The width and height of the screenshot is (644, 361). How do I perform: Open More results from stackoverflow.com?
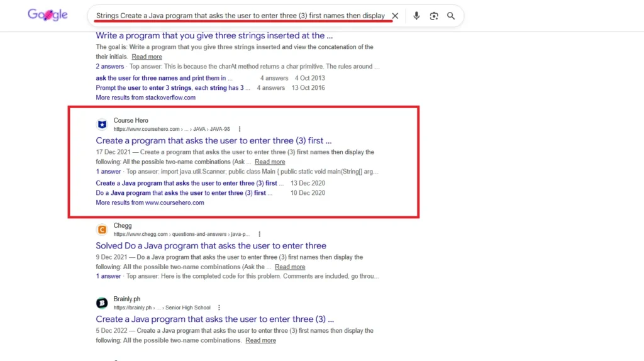145,97
